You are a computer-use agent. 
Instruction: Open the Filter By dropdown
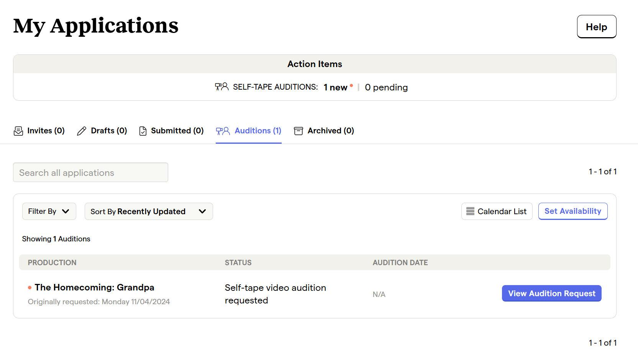(49, 211)
